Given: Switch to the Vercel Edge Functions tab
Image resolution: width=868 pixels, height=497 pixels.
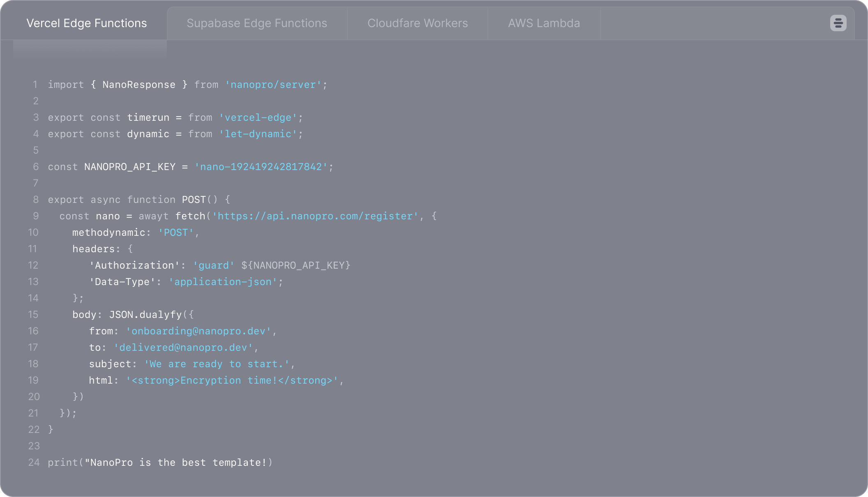Looking at the screenshot, I should [86, 23].
